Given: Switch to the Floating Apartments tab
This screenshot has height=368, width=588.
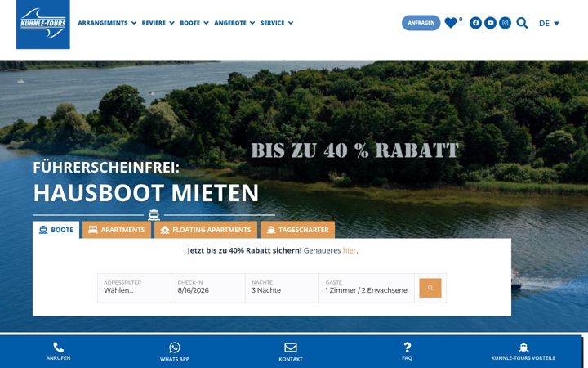Looking at the screenshot, I should click(x=206, y=230).
